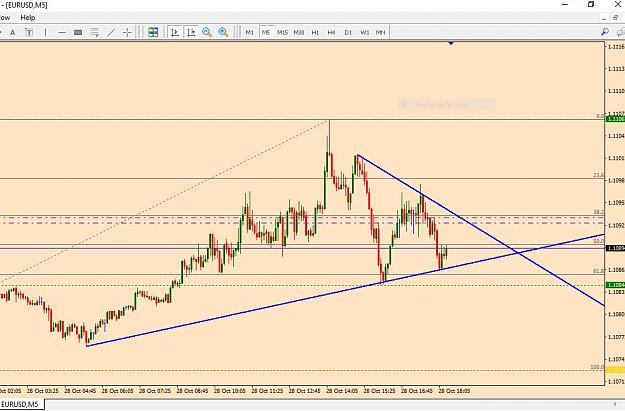
Task: Click Fibonacci level label 100.0
Action: tap(597, 367)
